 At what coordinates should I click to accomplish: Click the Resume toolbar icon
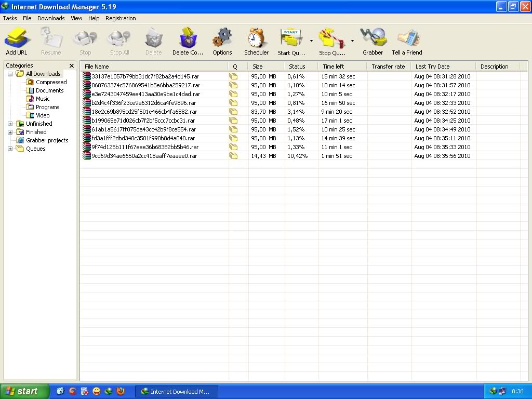pyautogui.click(x=51, y=37)
